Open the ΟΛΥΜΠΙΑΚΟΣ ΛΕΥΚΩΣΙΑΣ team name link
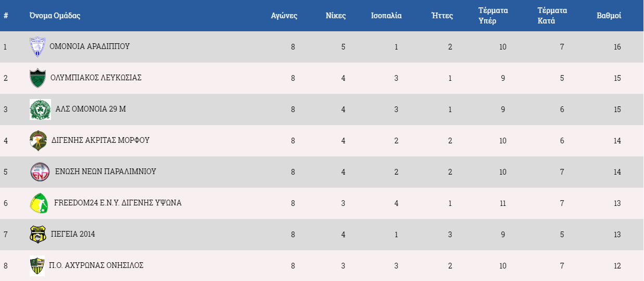Image resolution: width=644 pixels, height=281 pixels. (x=96, y=78)
